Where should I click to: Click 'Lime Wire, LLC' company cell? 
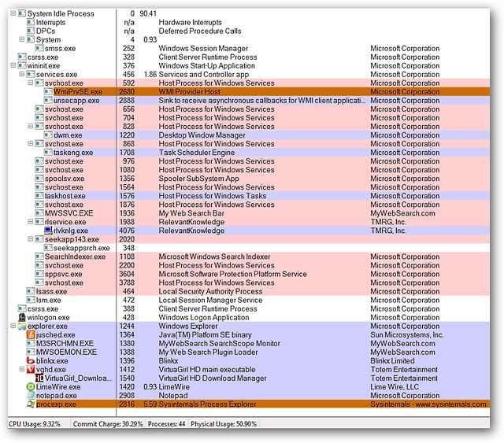[395, 387]
